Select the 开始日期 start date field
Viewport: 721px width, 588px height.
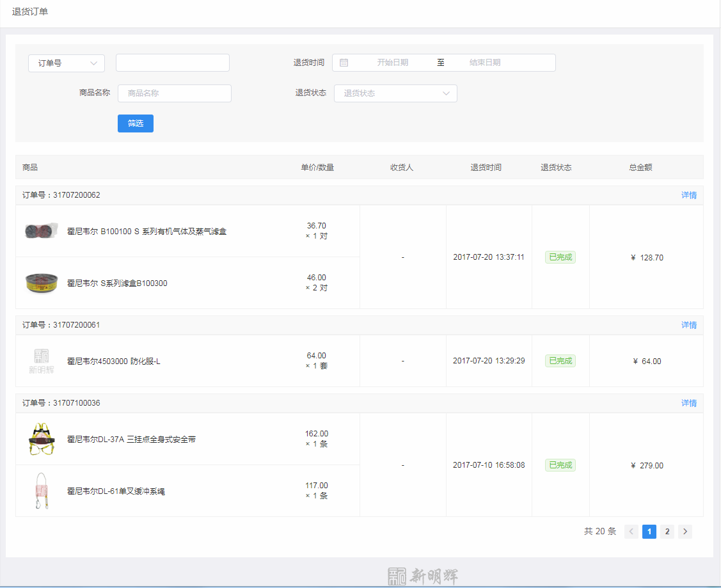point(392,63)
